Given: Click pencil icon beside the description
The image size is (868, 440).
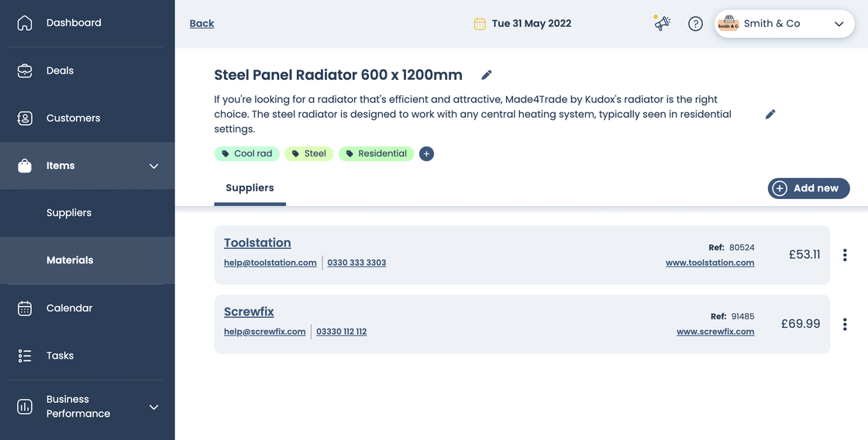Looking at the screenshot, I should coord(770,115).
